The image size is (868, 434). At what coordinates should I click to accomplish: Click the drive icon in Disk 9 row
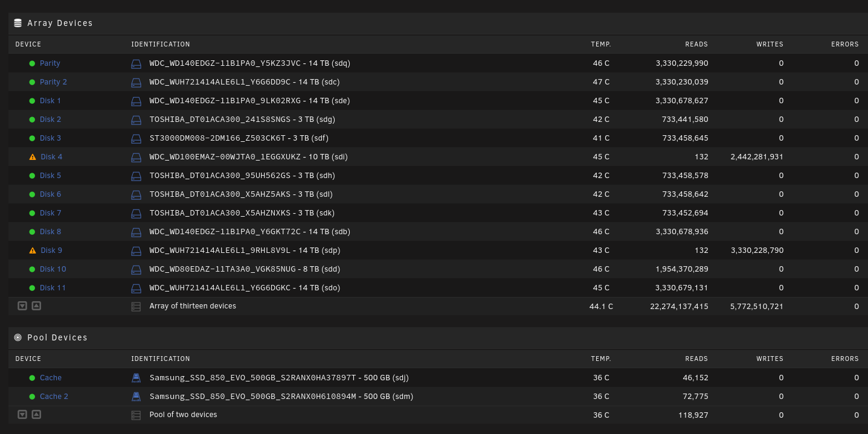[x=136, y=251]
